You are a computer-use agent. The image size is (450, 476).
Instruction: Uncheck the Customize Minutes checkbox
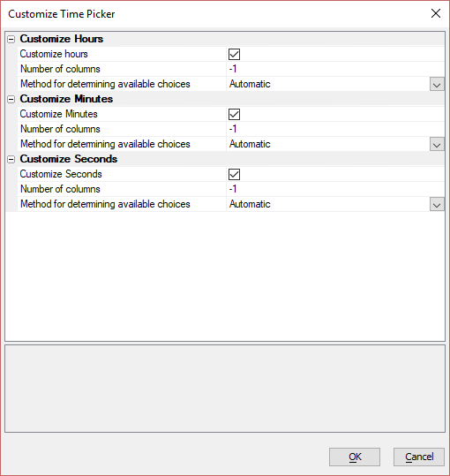[x=234, y=115]
